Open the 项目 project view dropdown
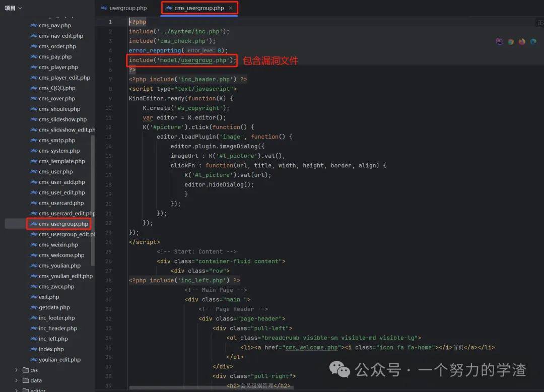544x392 pixels. click(13, 8)
